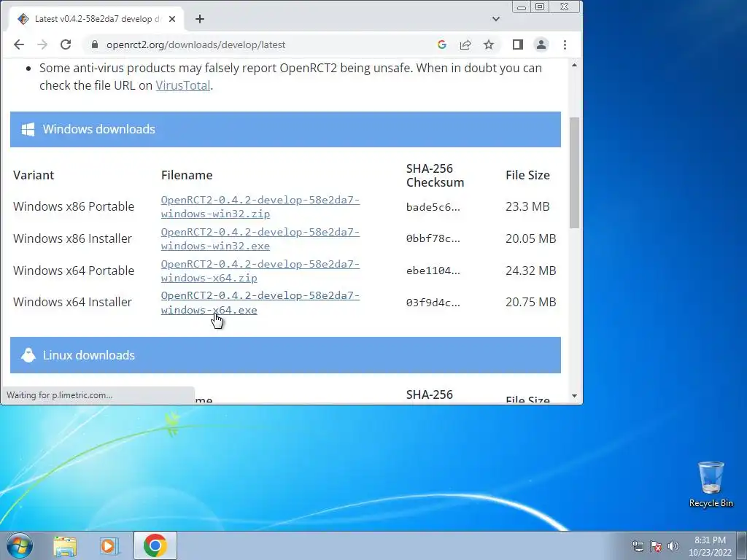
Task: Expand the tab search chevron
Action: [496, 19]
